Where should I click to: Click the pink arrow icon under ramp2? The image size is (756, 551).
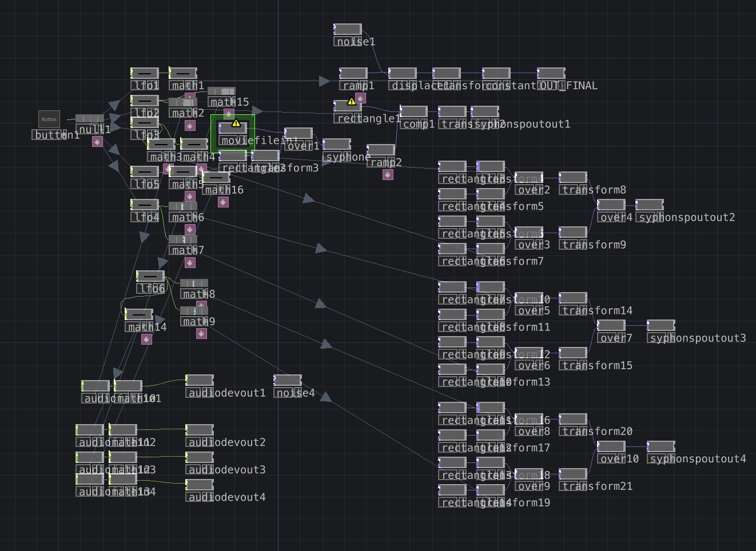click(x=388, y=174)
